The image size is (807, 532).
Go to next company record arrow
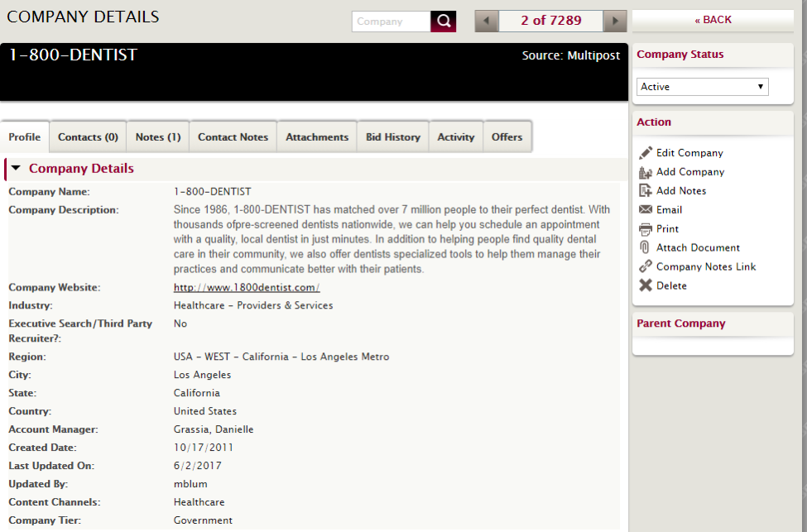pyautogui.click(x=614, y=21)
